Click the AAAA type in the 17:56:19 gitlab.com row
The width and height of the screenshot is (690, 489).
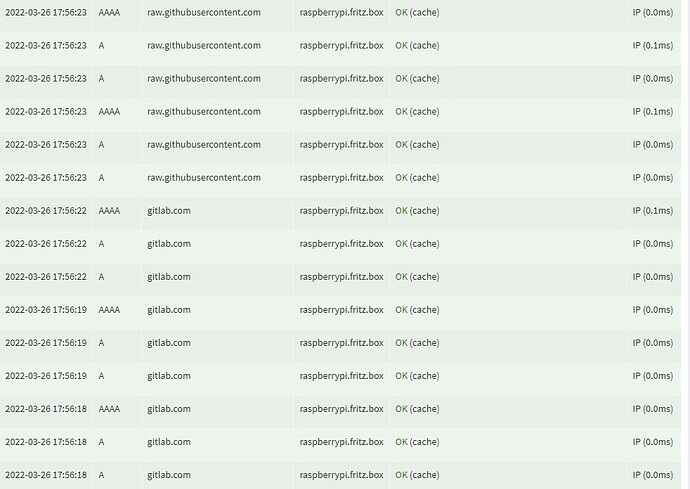[x=109, y=309]
